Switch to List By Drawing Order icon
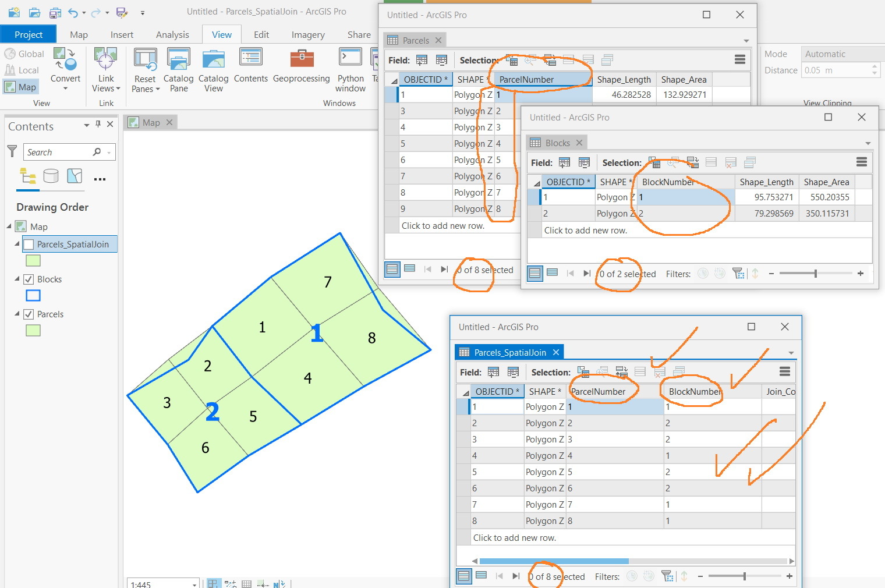This screenshot has height=588, width=885. (x=27, y=176)
